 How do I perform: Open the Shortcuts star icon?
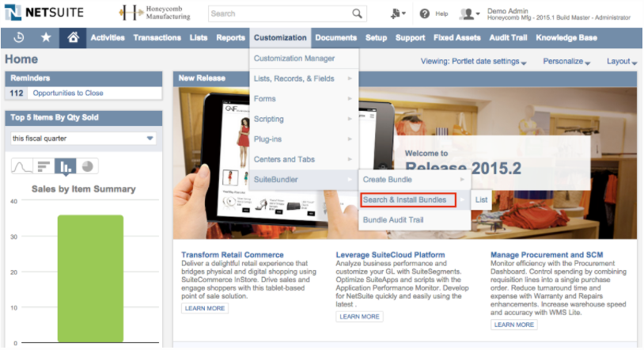[46, 37]
